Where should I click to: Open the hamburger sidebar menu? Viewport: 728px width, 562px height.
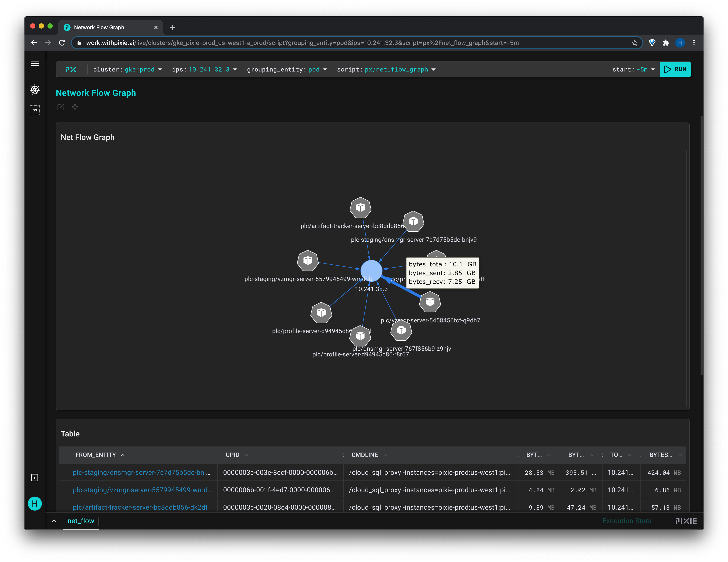tap(35, 63)
